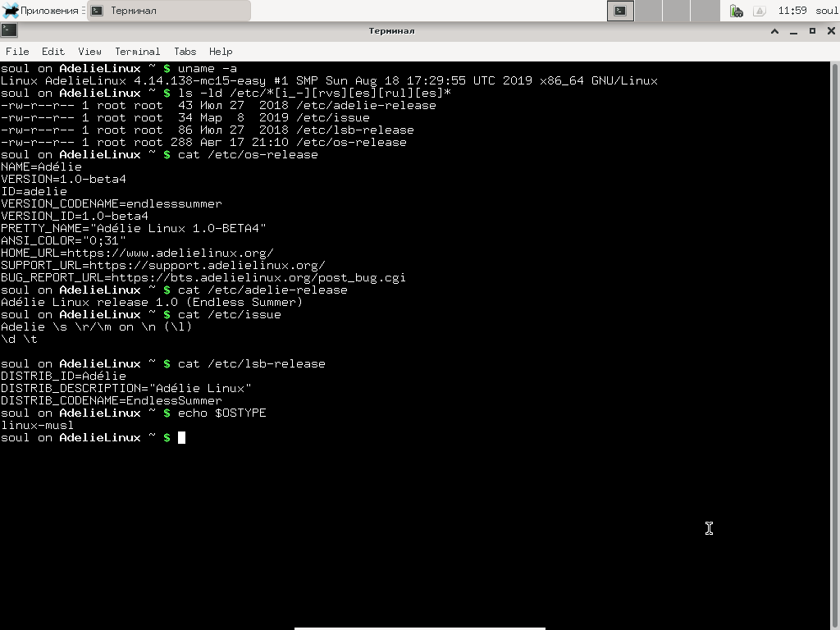Click the terminal's vertical scrollbar
This screenshot has height=630, width=840.
click(834, 345)
